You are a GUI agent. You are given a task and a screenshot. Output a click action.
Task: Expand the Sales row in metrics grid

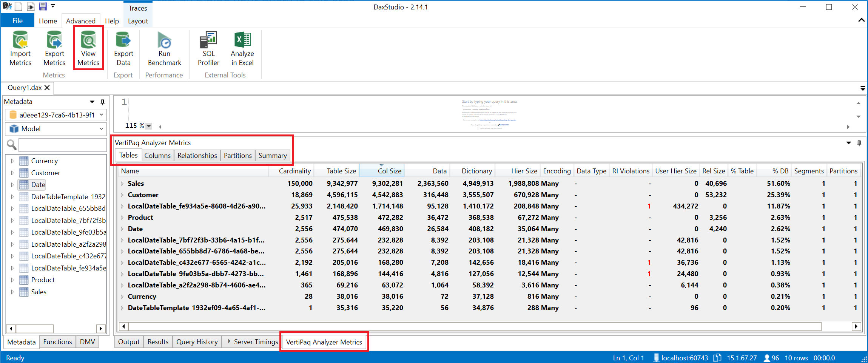[122, 184]
